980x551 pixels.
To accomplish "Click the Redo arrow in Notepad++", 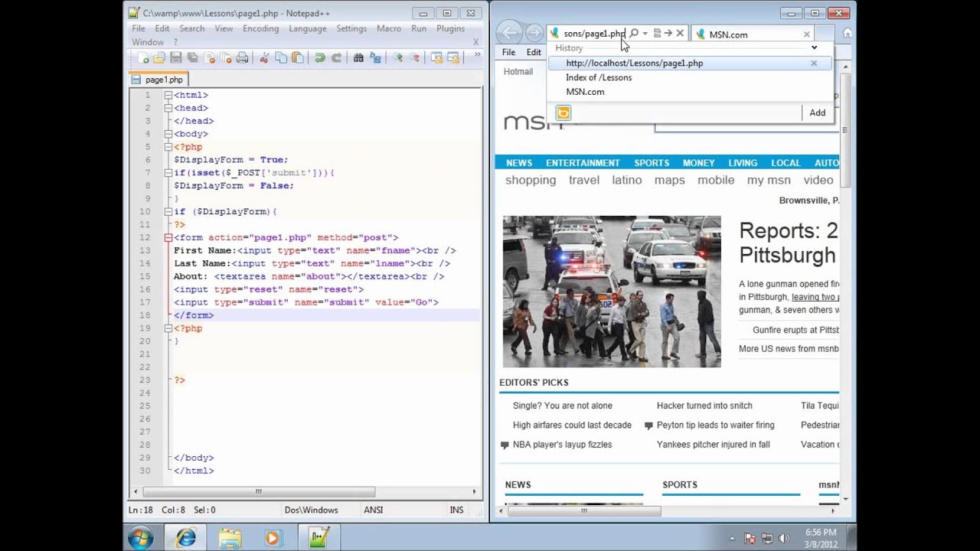I will pos(336,58).
